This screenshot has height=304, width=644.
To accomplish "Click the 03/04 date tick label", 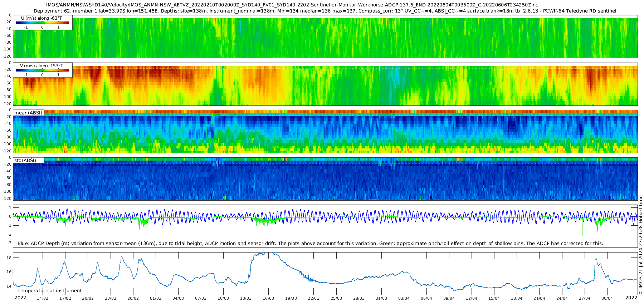I will [404, 298].
